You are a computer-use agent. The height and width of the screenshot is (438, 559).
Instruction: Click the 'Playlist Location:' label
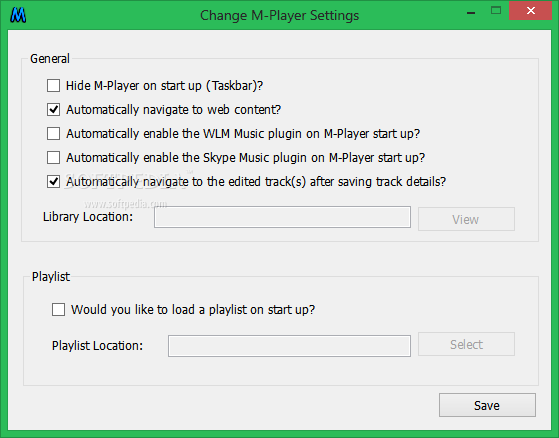pyautogui.click(x=97, y=345)
